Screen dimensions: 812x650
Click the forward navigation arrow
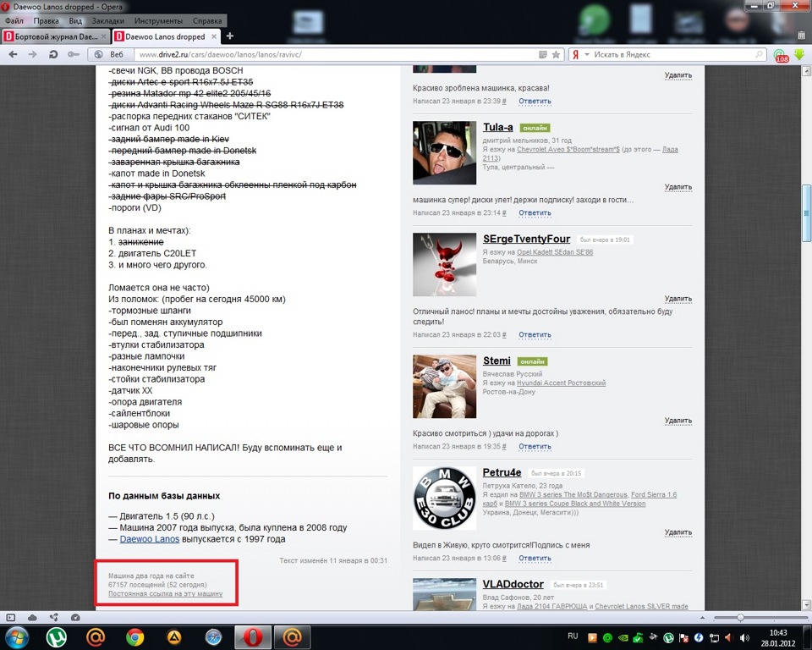32,54
